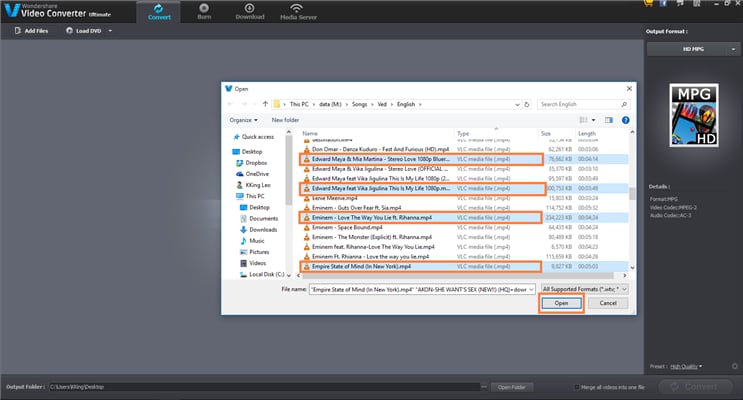Select Eminem - Guts Over Fear ft. Sia.mp4

(x=464, y=208)
